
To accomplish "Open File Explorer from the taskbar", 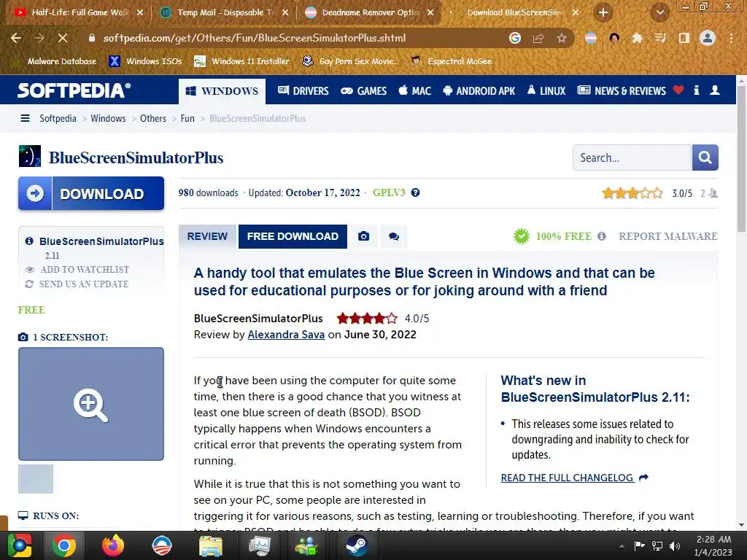I will tap(211, 545).
